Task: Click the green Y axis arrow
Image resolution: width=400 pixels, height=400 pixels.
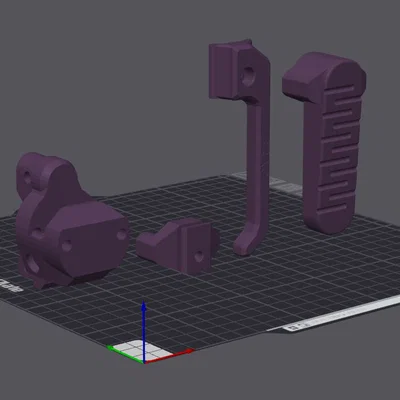Action: click(x=125, y=354)
